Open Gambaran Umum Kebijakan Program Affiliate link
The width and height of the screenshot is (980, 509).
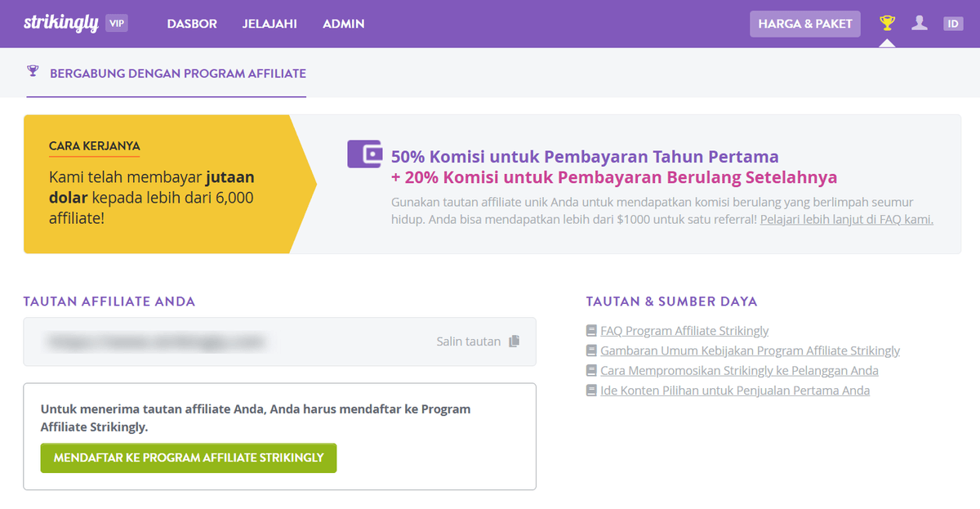click(750, 350)
